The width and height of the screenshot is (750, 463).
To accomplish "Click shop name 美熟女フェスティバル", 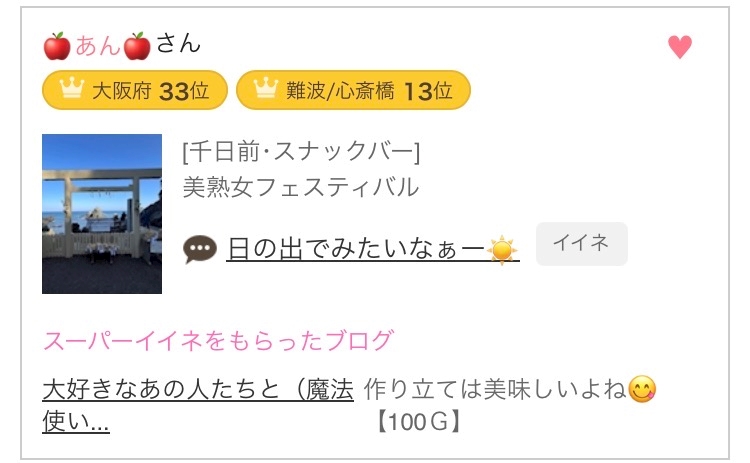I will tap(301, 187).
